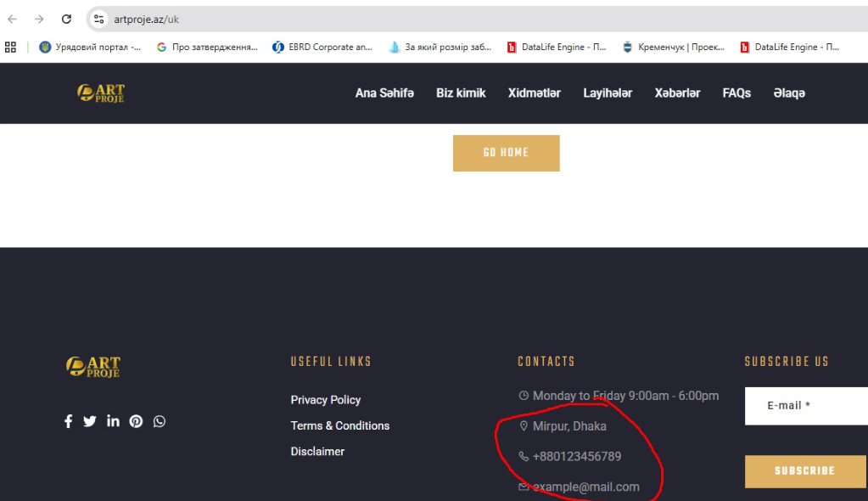
Task: Click the site information icon in address bar
Action: coord(99,19)
